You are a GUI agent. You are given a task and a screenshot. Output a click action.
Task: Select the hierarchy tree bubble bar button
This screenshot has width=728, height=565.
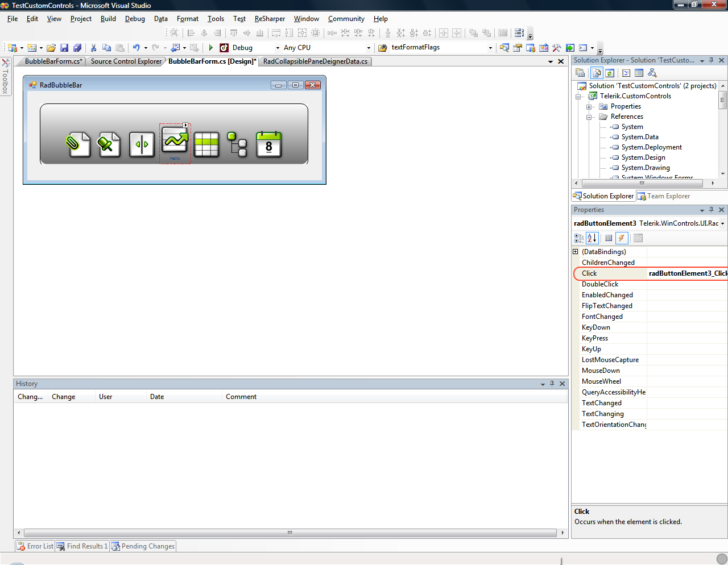tap(237, 144)
